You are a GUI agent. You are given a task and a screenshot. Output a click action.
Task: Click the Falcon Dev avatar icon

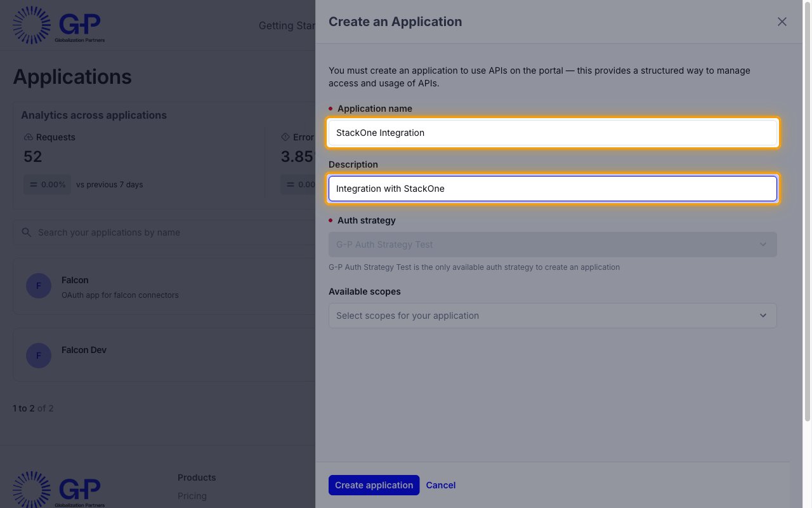click(x=39, y=355)
